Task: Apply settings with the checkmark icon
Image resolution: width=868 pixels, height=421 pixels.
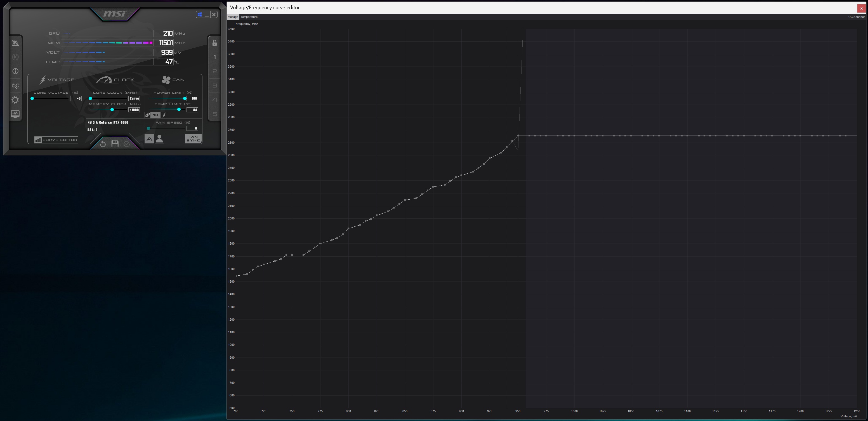Action: (x=126, y=144)
